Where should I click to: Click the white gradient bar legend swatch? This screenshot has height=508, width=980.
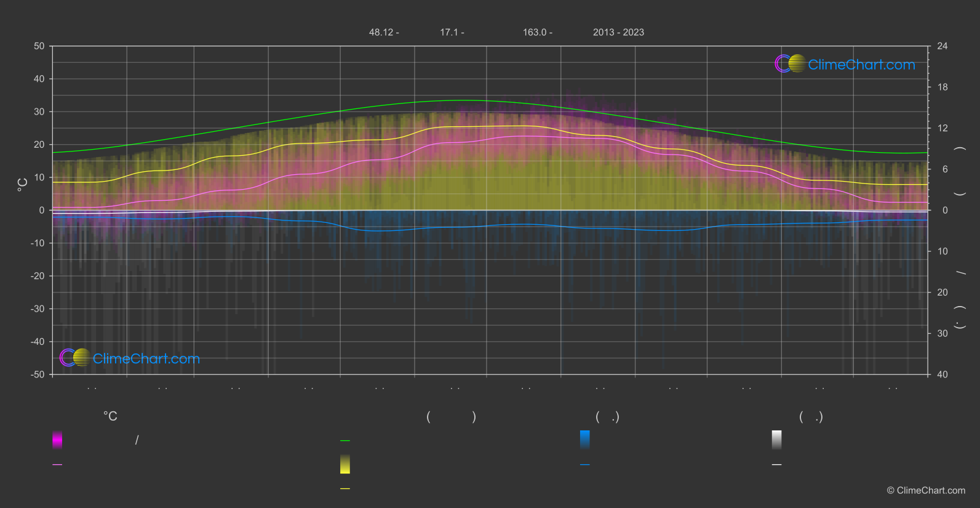[x=776, y=440]
